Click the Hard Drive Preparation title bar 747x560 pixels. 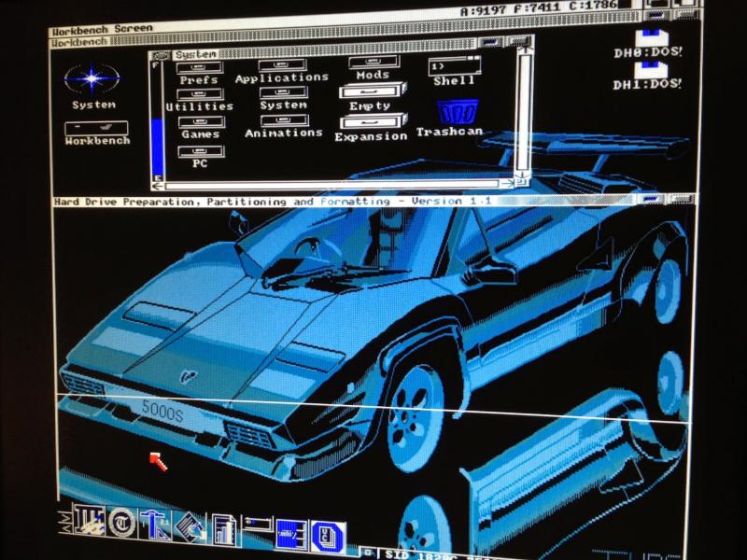tap(345, 201)
